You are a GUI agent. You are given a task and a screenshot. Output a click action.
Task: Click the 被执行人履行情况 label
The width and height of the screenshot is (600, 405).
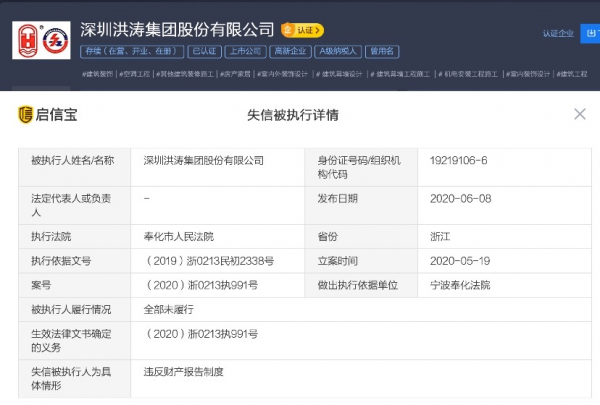coord(71,309)
